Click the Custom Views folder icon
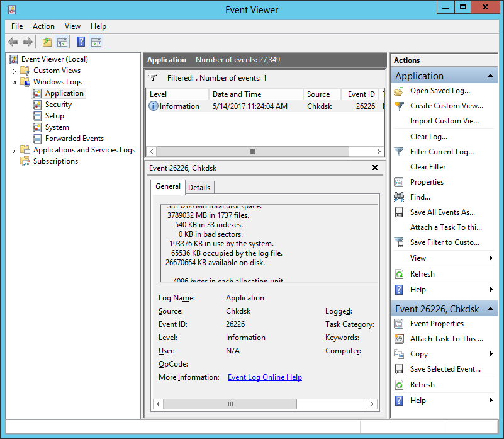 pyautogui.click(x=25, y=71)
